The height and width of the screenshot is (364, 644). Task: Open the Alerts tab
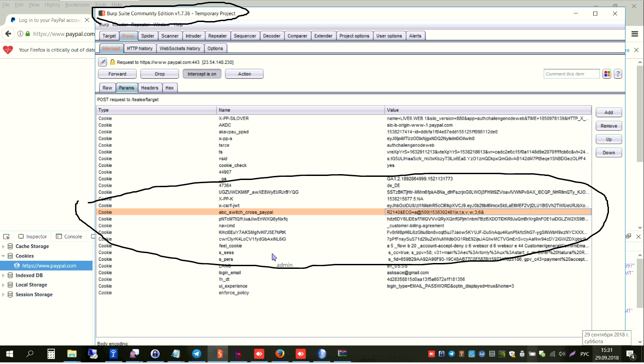415,36
